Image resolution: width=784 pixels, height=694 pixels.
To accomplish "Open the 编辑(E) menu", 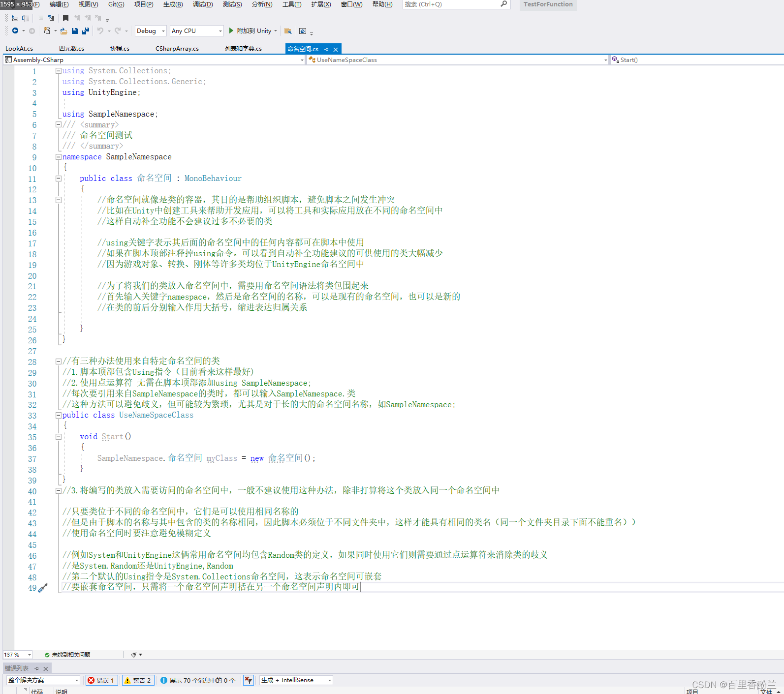I will [59, 4].
